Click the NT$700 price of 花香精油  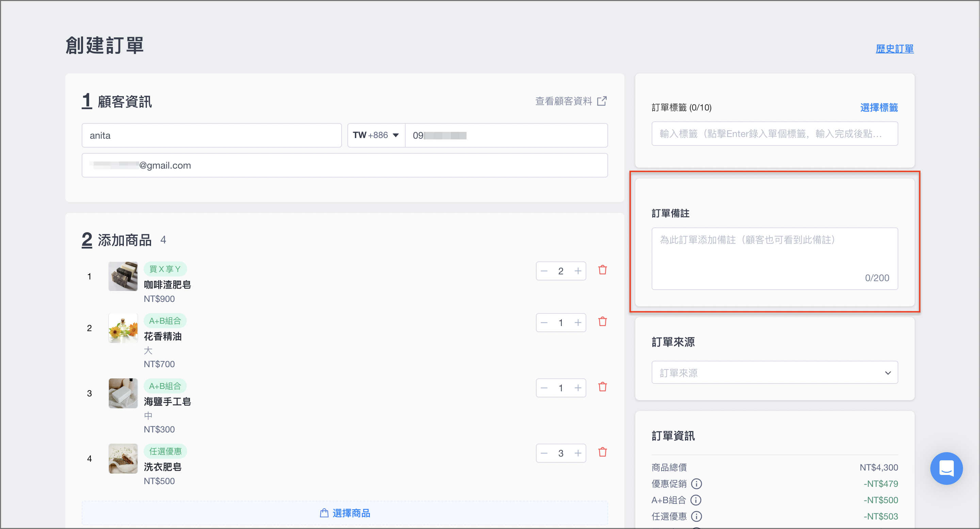click(x=159, y=364)
